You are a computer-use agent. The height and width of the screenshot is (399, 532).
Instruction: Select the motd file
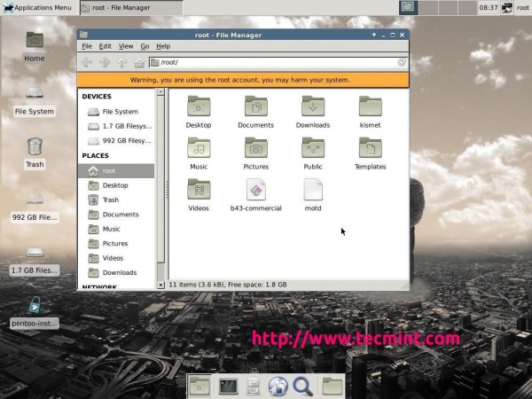(313, 195)
